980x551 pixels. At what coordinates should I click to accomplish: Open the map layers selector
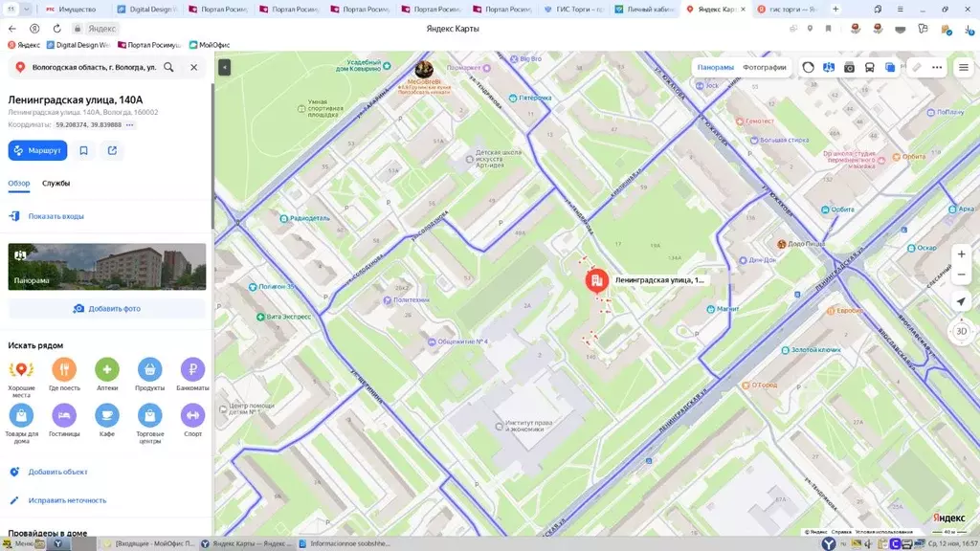890,67
